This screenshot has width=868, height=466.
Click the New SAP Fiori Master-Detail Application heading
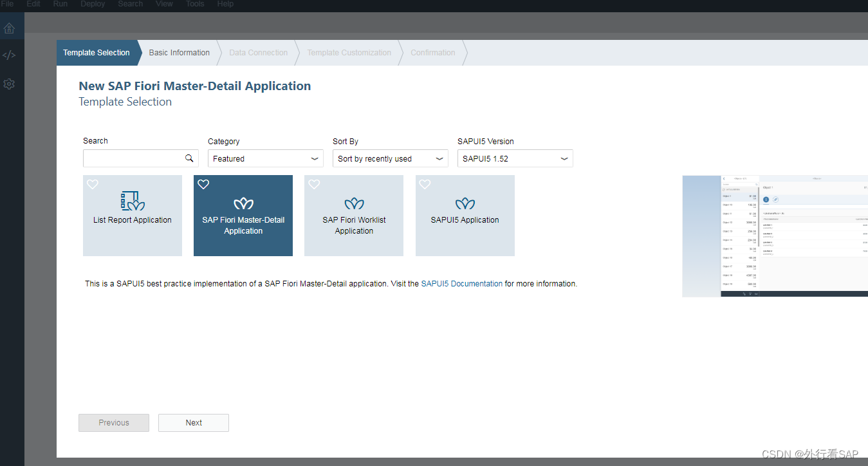tap(194, 86)
